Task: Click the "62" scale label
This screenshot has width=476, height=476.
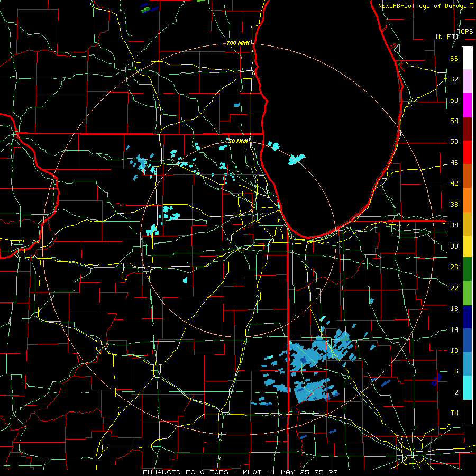Action: (454, 79)
